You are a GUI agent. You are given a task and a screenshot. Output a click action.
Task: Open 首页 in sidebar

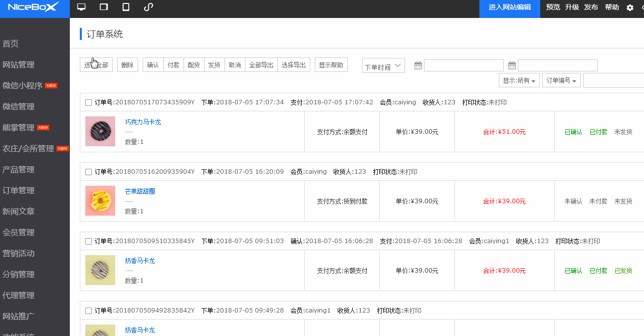click(10, 44)
